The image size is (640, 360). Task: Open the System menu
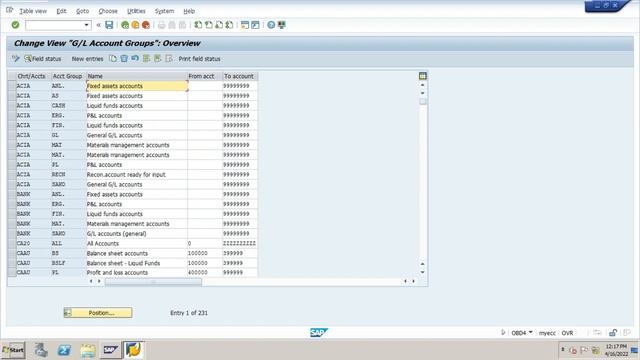pos(164,11)
